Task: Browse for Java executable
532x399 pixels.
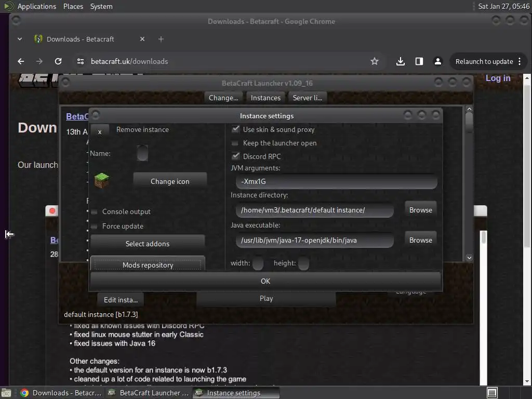Action: coord(421,240)
